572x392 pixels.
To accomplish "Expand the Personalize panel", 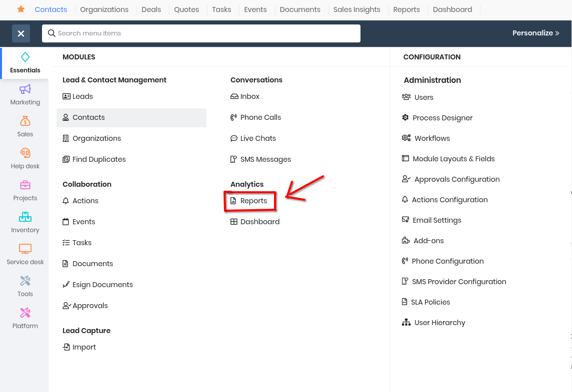I will [x=535, y=33].
